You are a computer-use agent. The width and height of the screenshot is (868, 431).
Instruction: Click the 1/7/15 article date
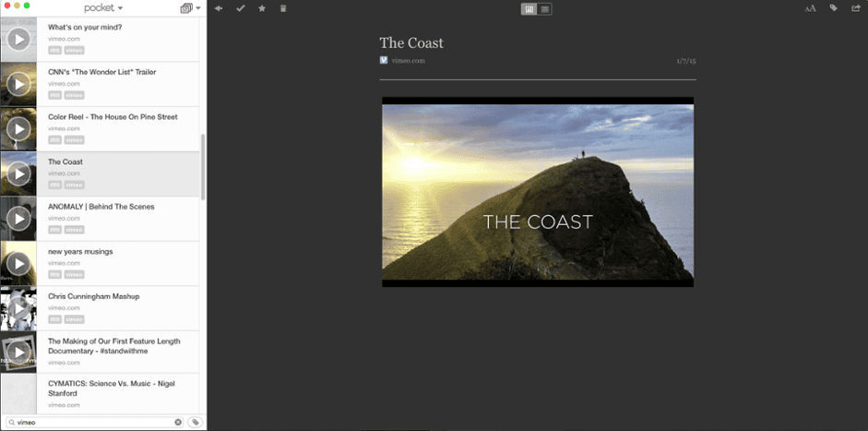click(686, 61)
